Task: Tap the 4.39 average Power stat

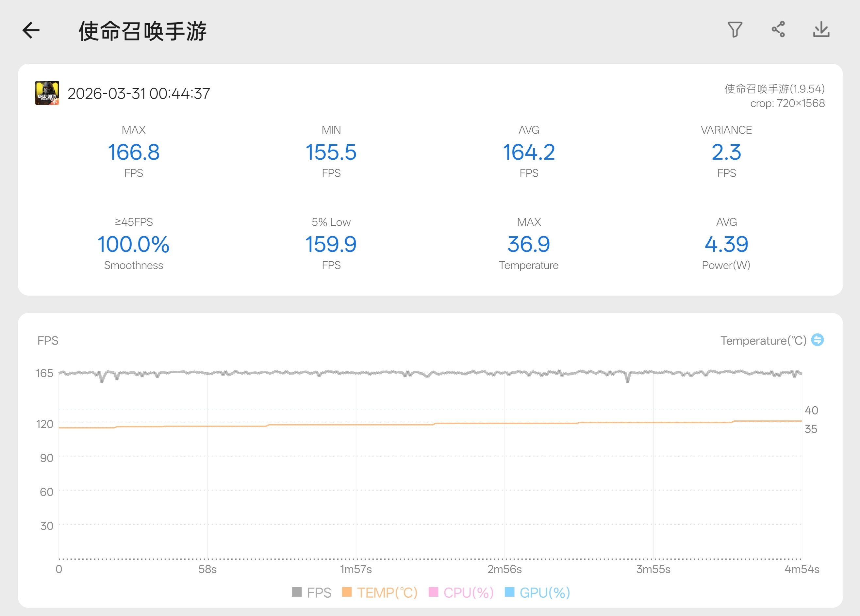Action: [x=726, y=244]
